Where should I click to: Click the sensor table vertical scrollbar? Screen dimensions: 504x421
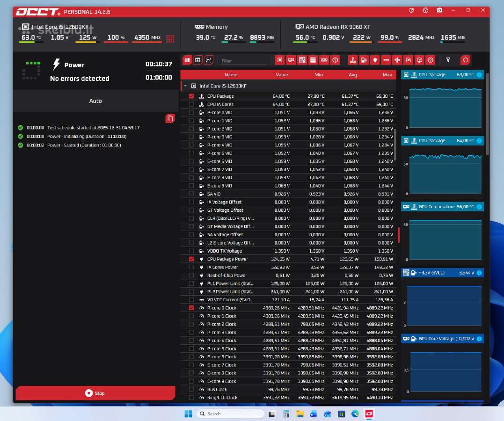point(395,145)
